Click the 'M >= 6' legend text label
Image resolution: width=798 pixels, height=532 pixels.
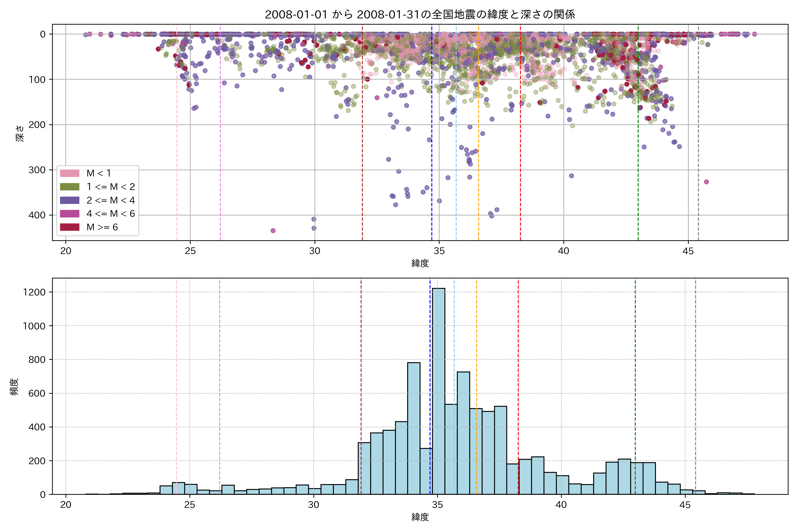coord(102,227)
